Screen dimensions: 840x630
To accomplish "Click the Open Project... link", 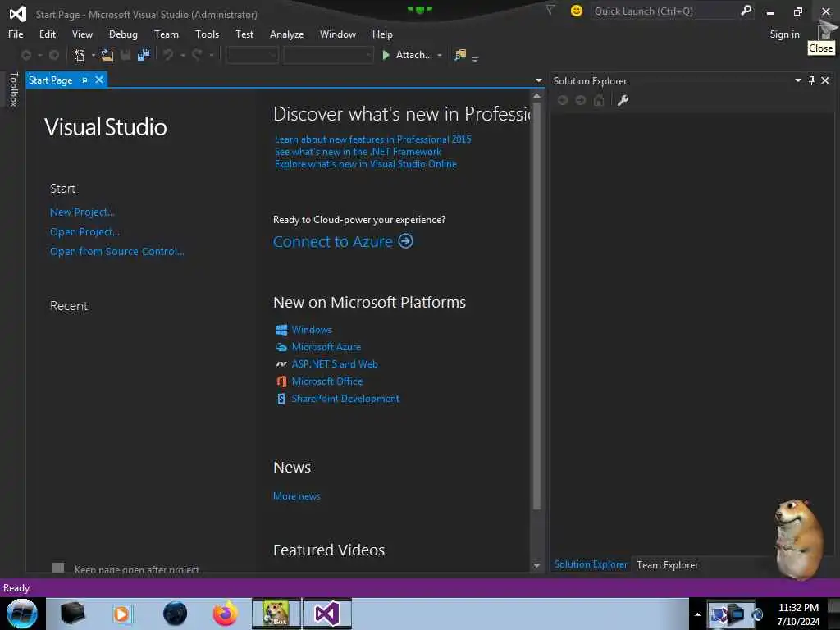I will [84, 232].
